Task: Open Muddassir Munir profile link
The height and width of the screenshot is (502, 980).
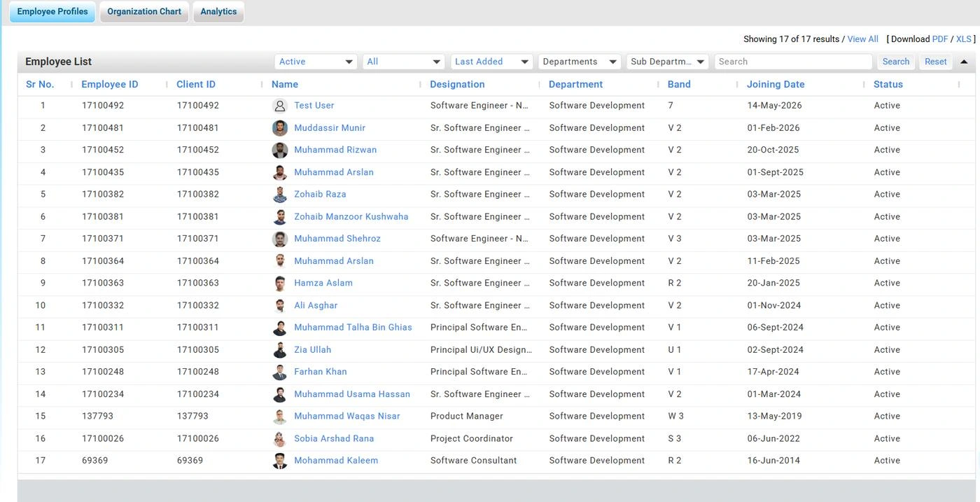Action: pyautogui.click(x=330, y=128)
